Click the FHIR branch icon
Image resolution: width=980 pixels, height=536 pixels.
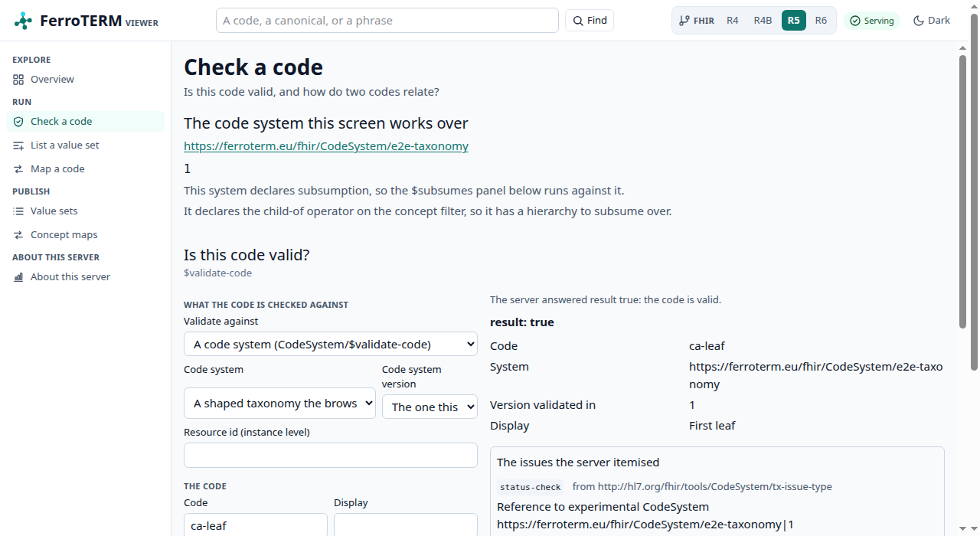pos(684,21)
